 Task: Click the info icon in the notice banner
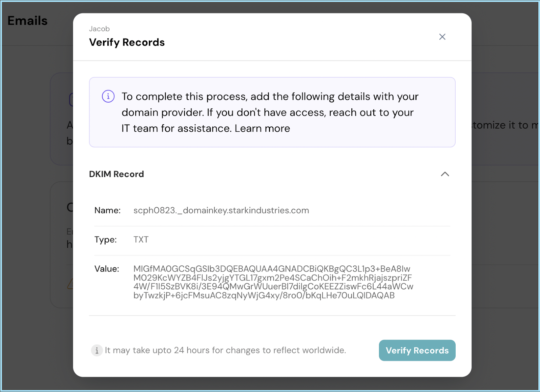[x=108, y=97]
